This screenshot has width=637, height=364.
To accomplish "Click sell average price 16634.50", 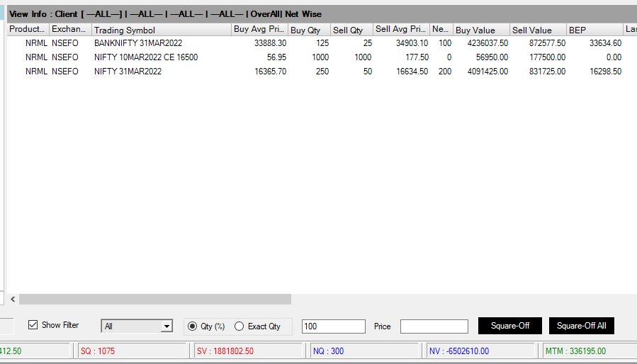I will point(412,72).
